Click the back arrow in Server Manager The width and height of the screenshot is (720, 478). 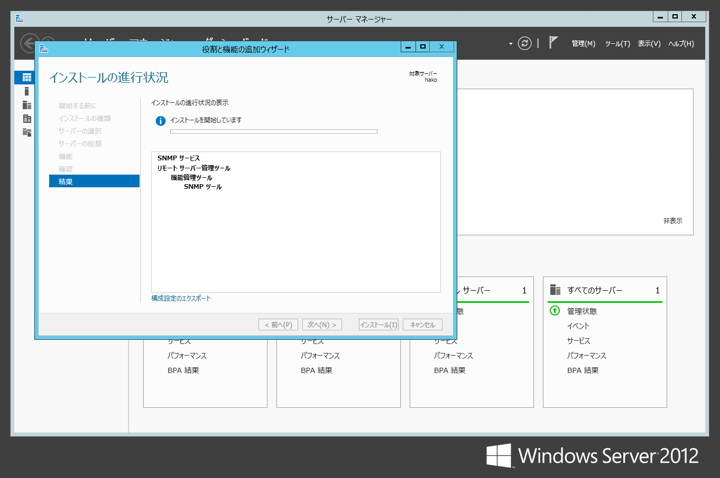click(x=29, y=43)
